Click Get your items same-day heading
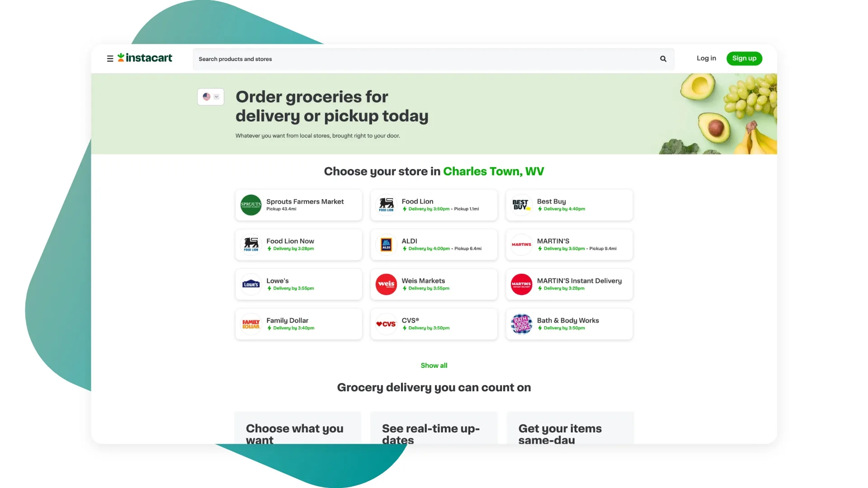Viewport: 868px width, 488px height. click(x=560, y=434)
